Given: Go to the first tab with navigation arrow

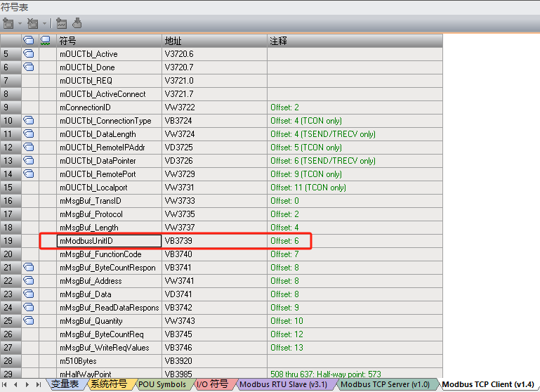Looking at the screenshot, I should (4, 384).
